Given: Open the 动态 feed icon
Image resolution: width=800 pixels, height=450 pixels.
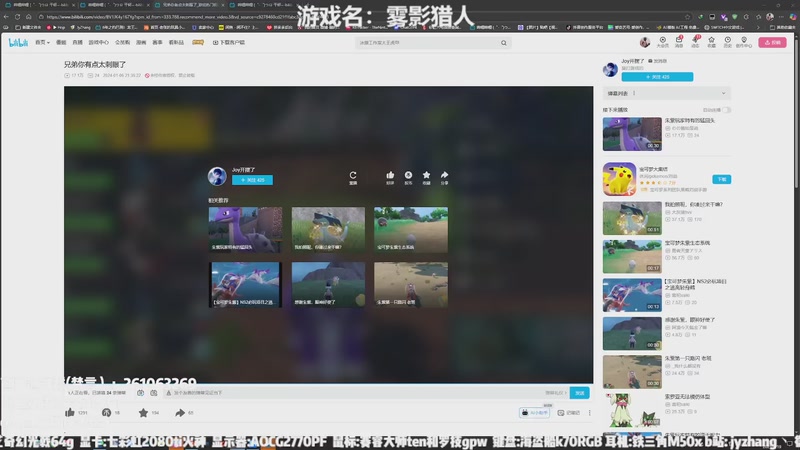Looking at the screenshot, I should click(x=695, y=42).
